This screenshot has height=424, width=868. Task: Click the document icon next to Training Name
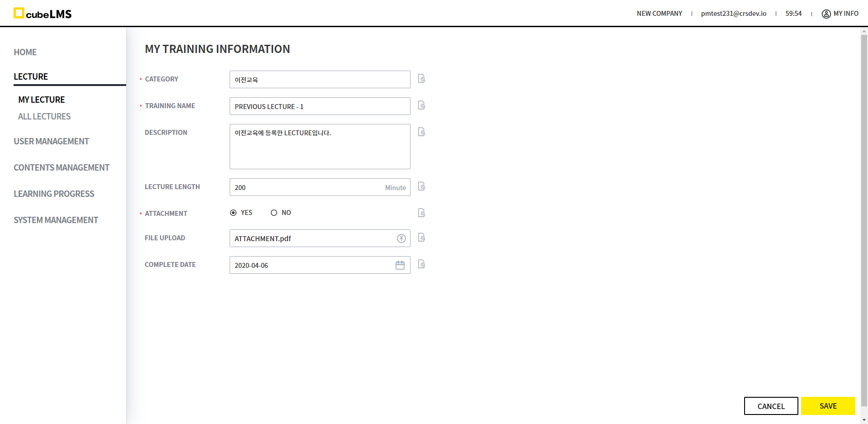point(421,105)
